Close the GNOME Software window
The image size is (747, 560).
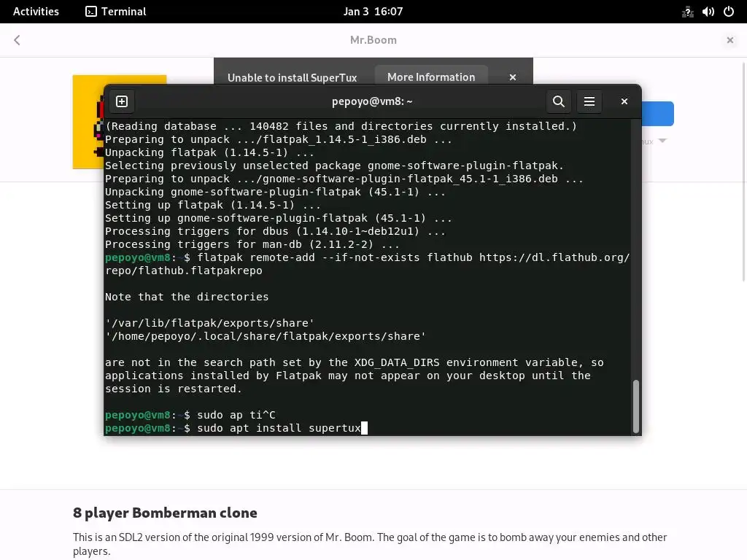pyautogui.click(x=729, y=40)
